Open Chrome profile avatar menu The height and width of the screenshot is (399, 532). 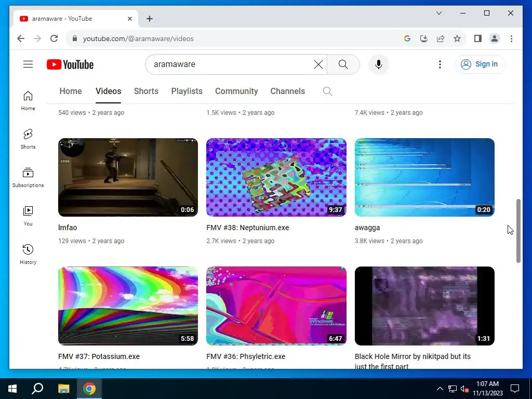(495, 38)
